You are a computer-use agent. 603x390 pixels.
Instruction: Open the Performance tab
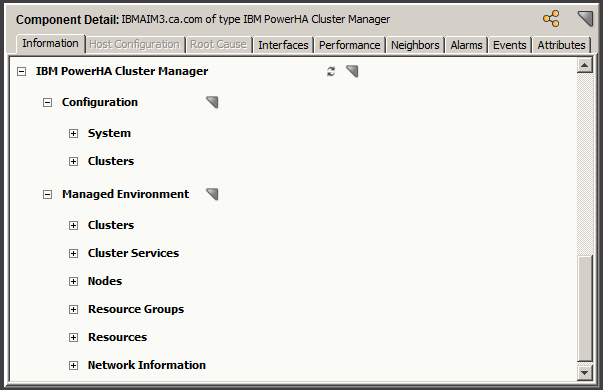point(350,45)
